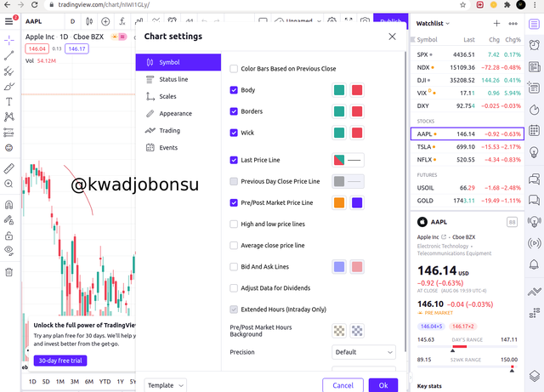Select the brush drawing tool

coord(9,87)
